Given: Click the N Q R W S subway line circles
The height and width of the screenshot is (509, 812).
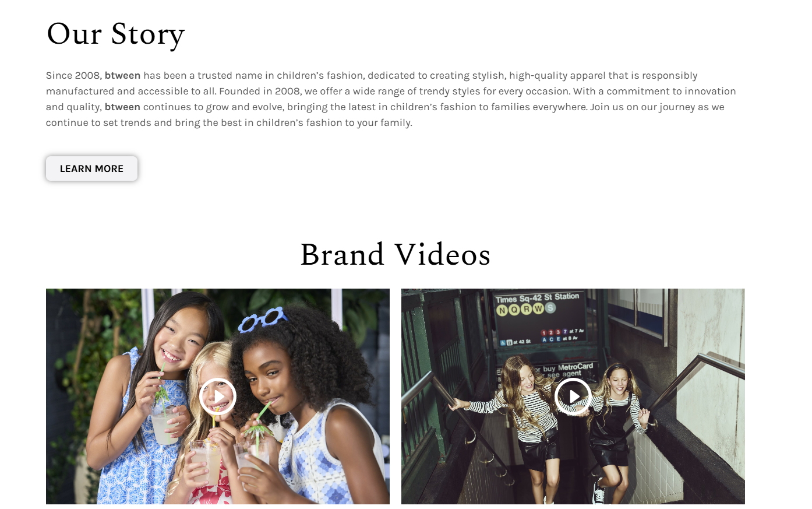Looking at the screenshot, I should tap(526, 309).
